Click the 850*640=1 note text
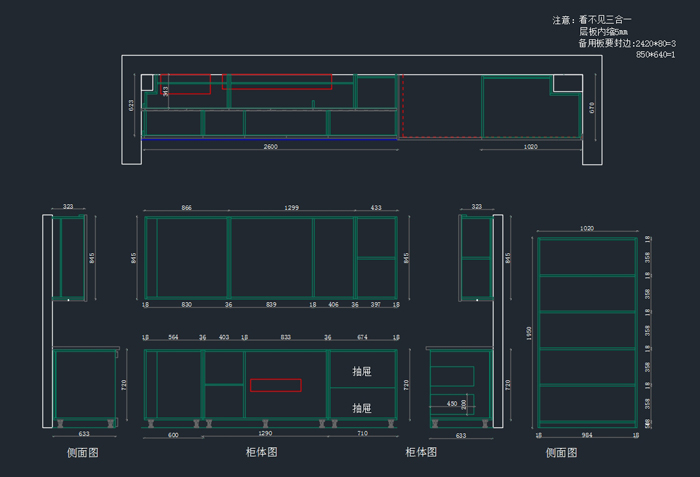This screenshot has height=477, width=700. [x=655, y=55]
